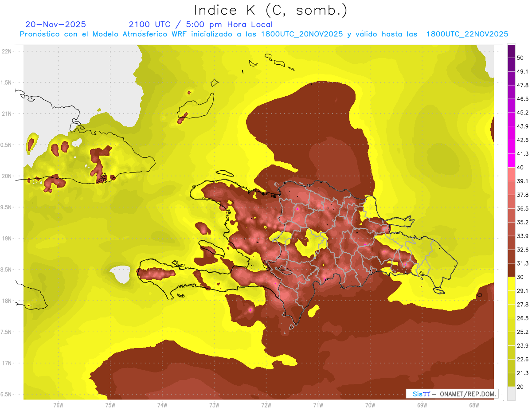Click the colorbar value label '35.2'

point(523,222)
